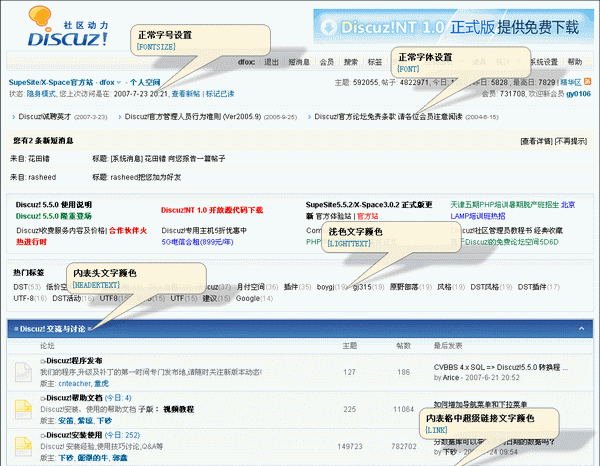Open Discuz! 5.5.0 使用说明 link
The image size is (600, 466).
point(54,205)
